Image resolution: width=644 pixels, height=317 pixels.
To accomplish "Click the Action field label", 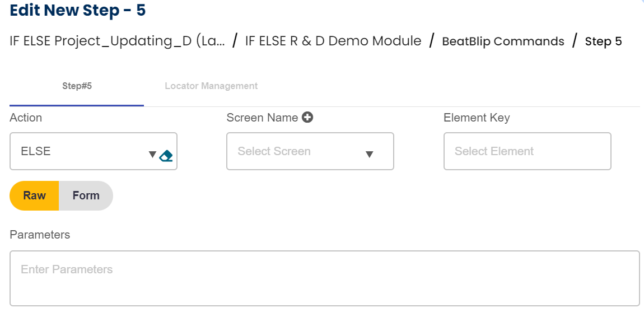I will point(26,118).
